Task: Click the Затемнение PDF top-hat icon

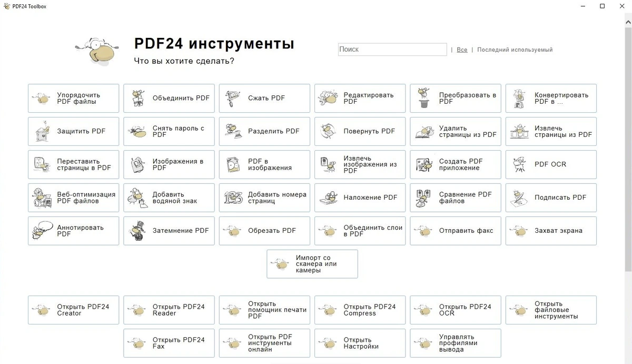Action: [138, 231]
